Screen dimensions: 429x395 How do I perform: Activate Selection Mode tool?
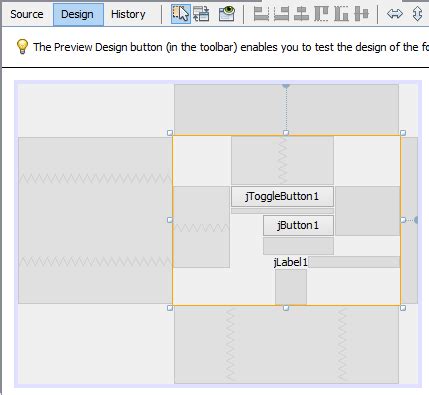(181, 14)
